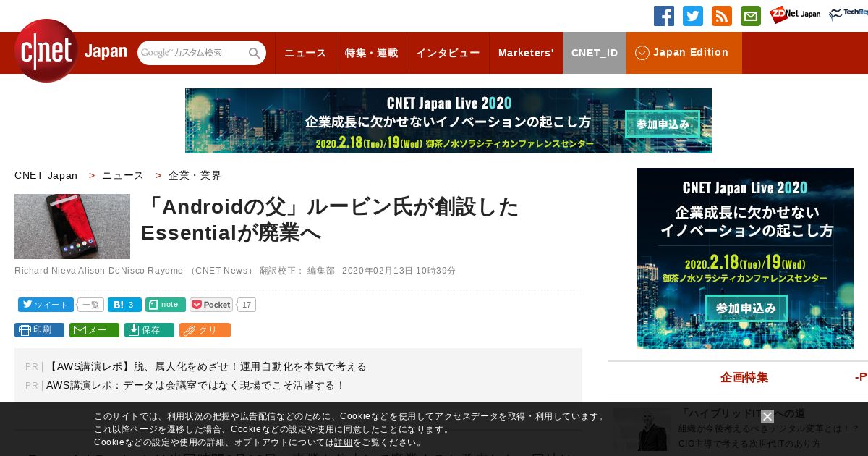Open the CNET Japan Live 2020 sidebar ad

[745, 258]
